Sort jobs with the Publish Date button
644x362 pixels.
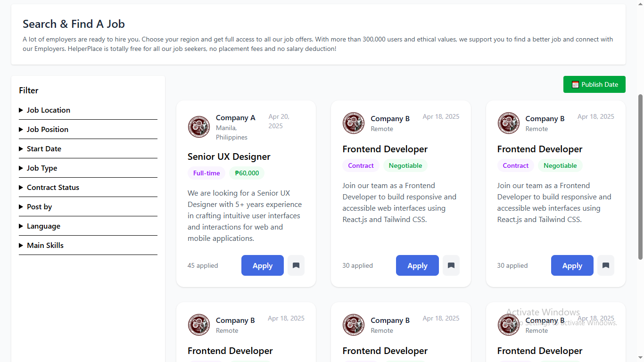coord(594,84)
